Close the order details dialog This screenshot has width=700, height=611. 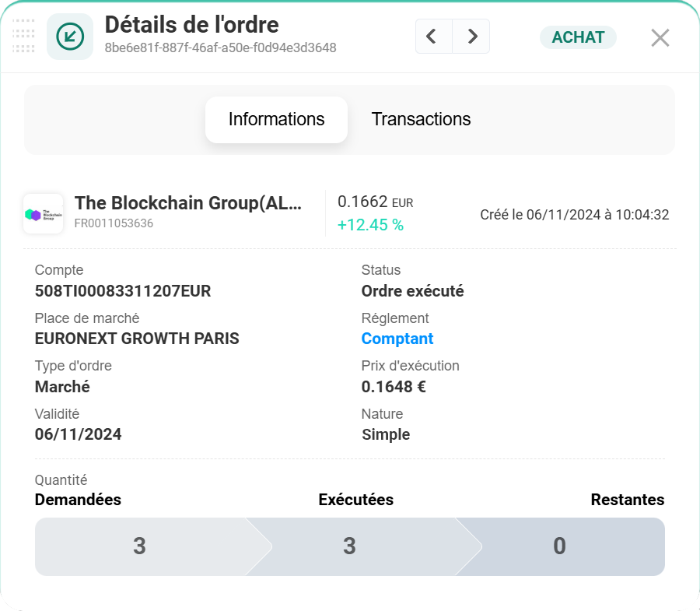(x=660, y=37)
